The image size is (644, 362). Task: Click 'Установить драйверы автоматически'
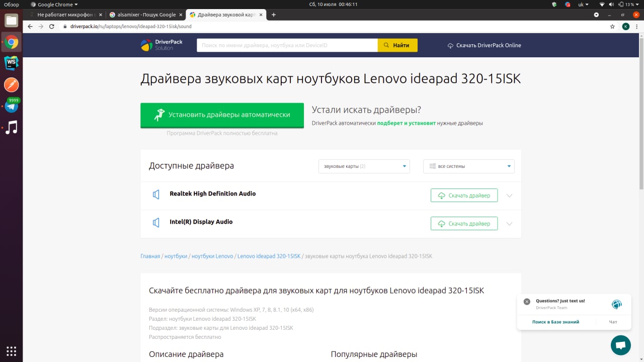(x=222, y=115)
